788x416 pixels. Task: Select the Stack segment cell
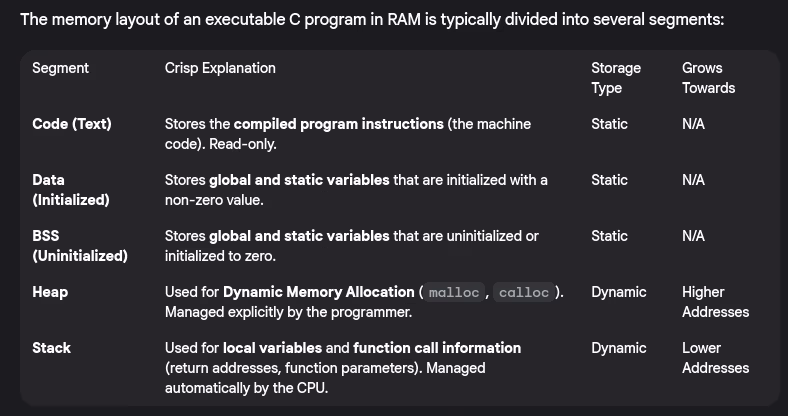pyautogui.click(x=52, y=348)
